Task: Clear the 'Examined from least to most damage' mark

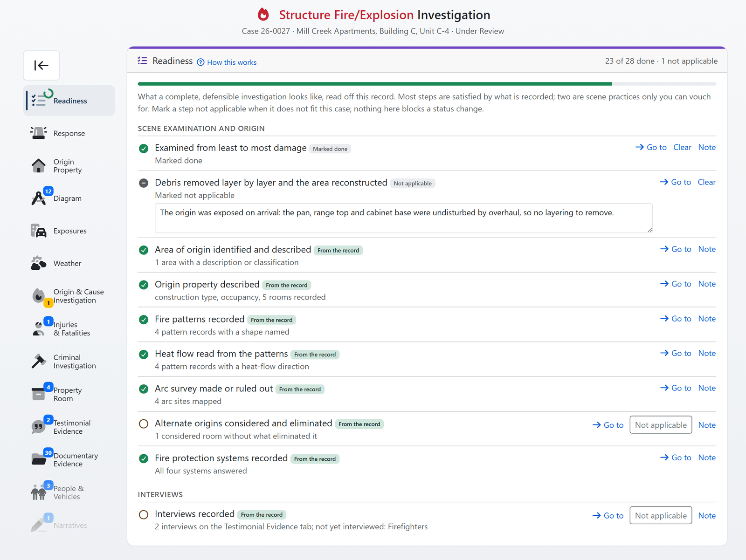Action: (682, 147)
